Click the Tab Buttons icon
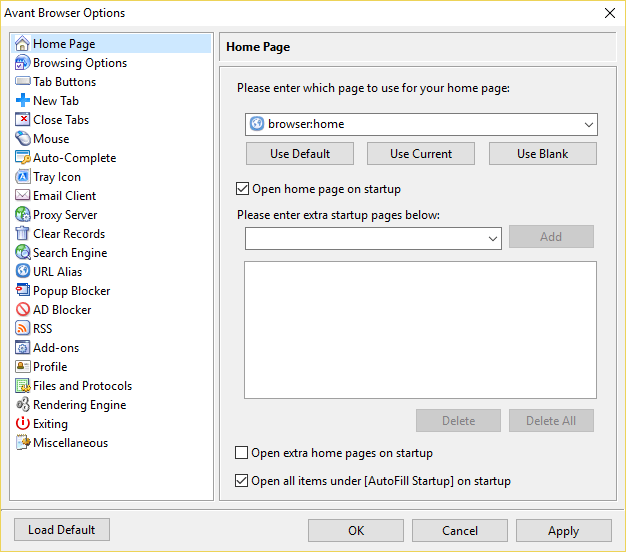The width and height of the screenshot is (626, 552). 22,81
